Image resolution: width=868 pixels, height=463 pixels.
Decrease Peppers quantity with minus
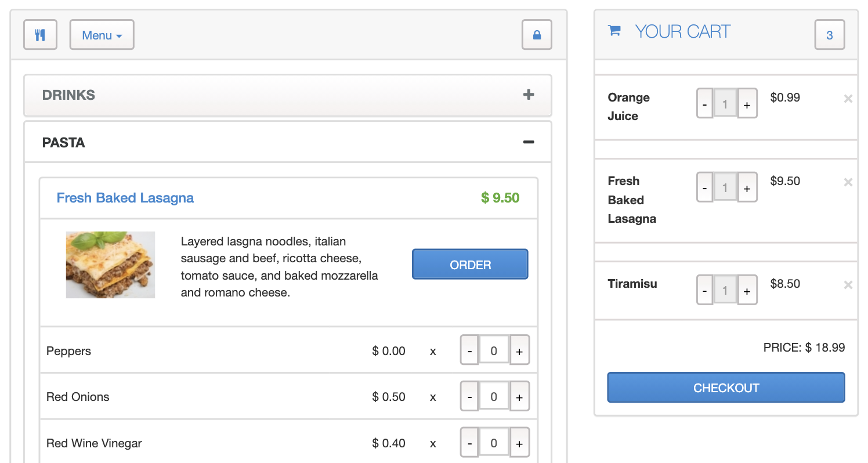point(469,350)
